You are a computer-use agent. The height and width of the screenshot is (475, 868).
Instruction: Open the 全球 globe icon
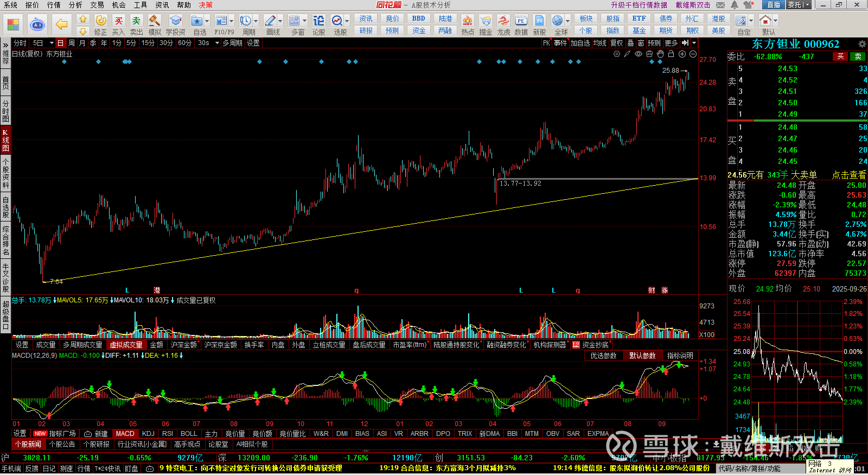point(557,21)
